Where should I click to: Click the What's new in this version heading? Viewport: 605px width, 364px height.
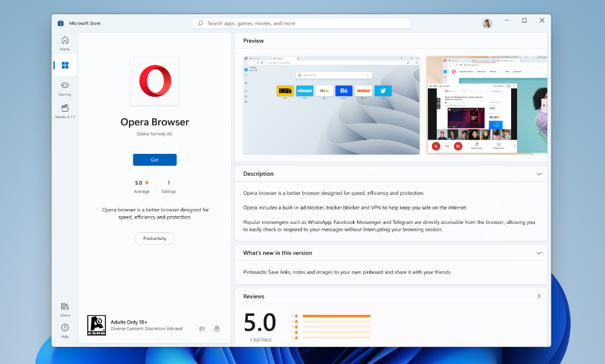click(278, 253)
